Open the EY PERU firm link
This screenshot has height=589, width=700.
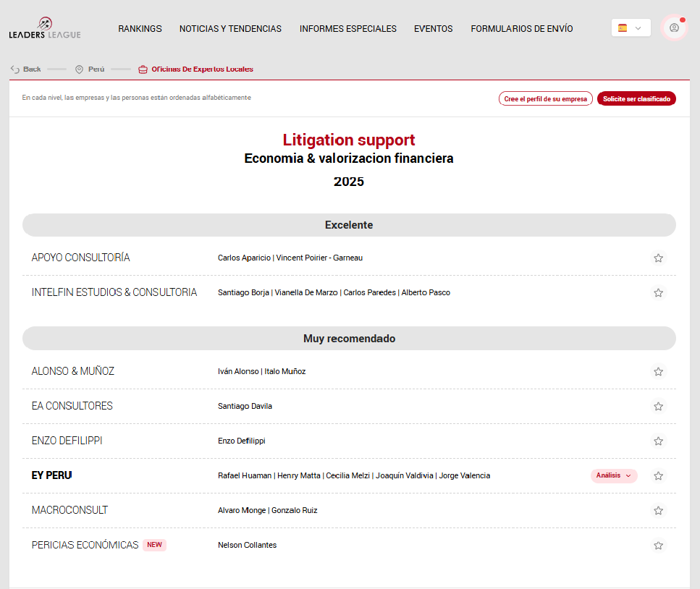click(x=51, y=476)
